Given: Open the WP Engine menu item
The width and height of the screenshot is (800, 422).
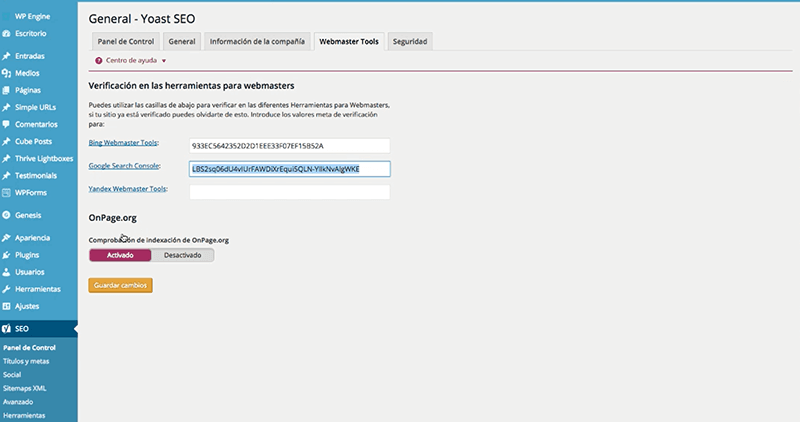Looking at the screenshot, I should (x=32, y=16).
